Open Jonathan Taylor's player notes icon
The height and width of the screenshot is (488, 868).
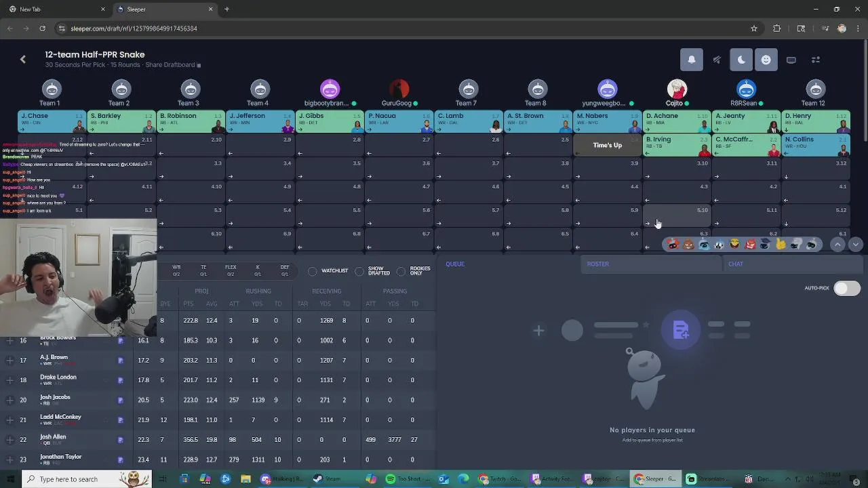pyautogui.click(x=121, y=460)
